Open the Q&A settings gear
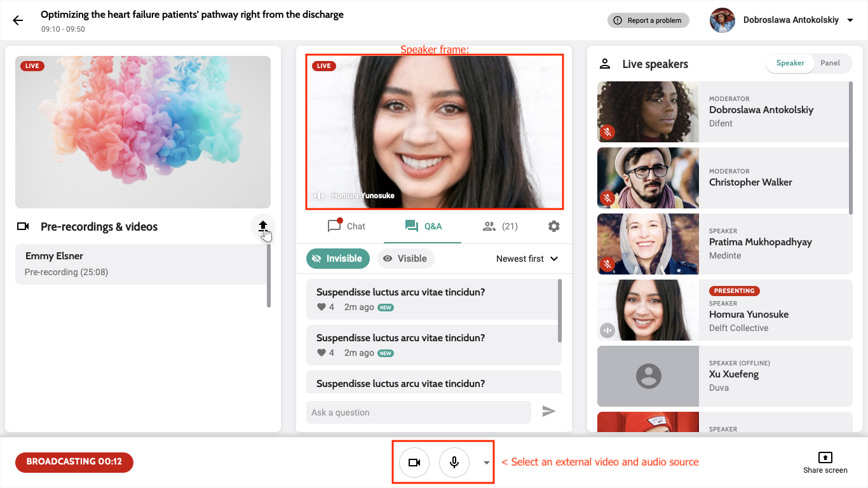Viewport: 868px width, 488px height. pos(554,226)
